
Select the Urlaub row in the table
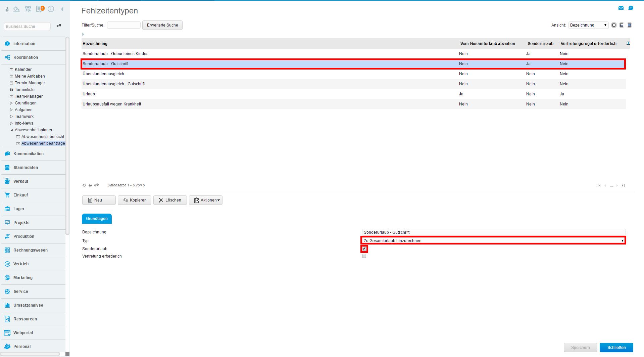click(353, 94)
